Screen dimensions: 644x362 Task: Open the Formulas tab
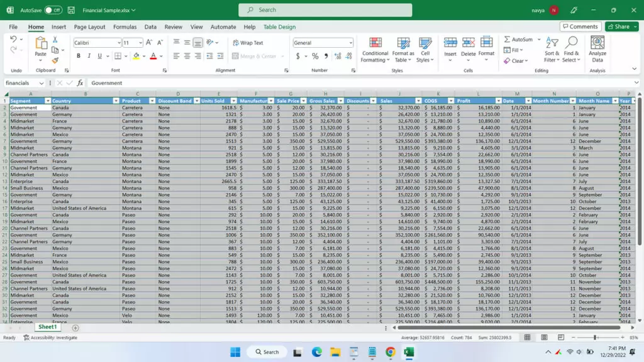point(125,26)
